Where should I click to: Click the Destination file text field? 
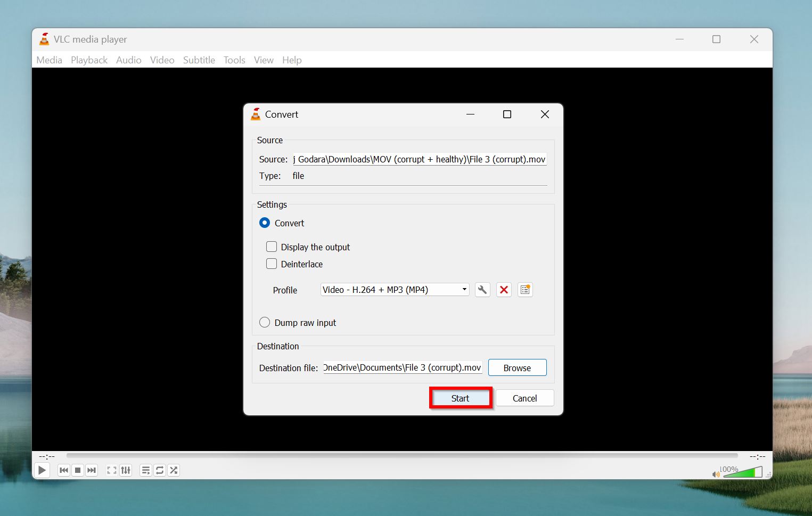[x=403, y=368]
